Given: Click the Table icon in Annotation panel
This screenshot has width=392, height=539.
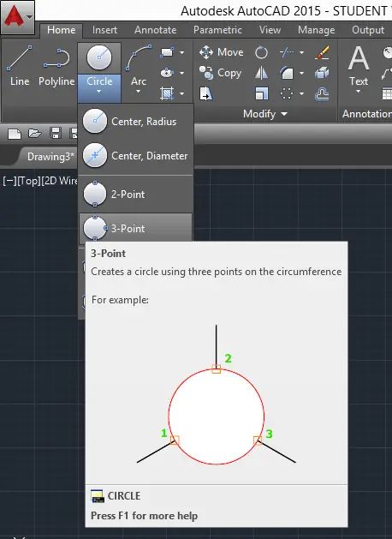Looking at the screenshot, I should (387, 93).
